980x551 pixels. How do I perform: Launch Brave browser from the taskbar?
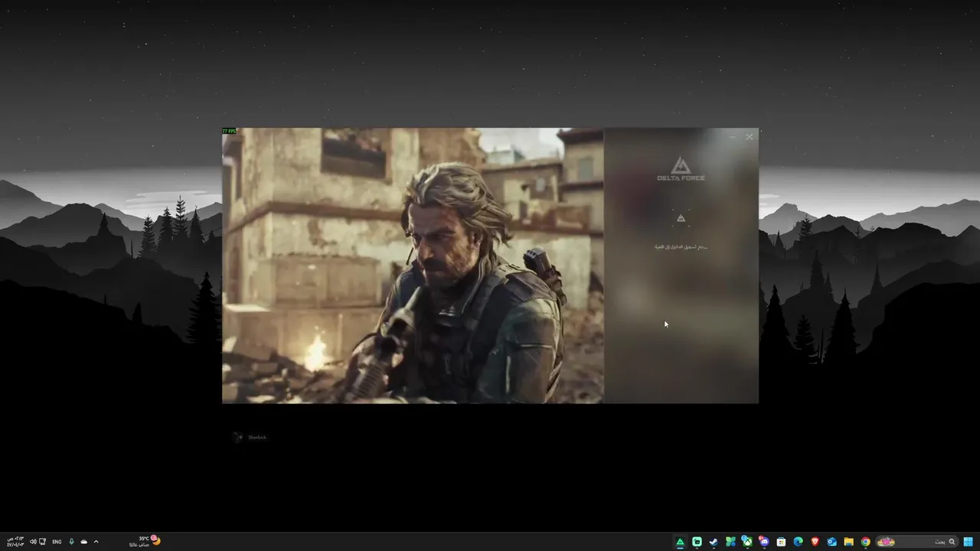(x=815, y=542)
